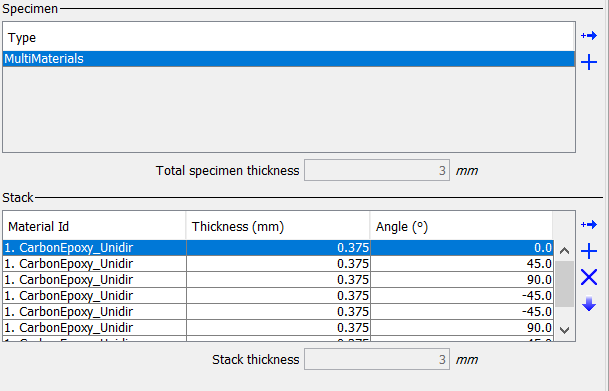Add a new specimen with plus icon
This screenshot has height=391, width=609.
tap(589, 62)
